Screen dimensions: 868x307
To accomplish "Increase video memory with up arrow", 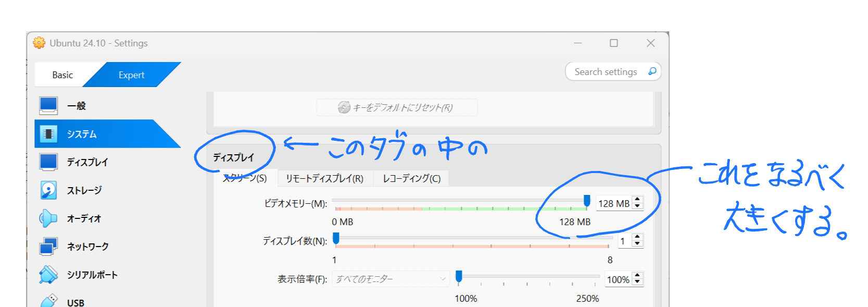I will click(x=637, y=200).
